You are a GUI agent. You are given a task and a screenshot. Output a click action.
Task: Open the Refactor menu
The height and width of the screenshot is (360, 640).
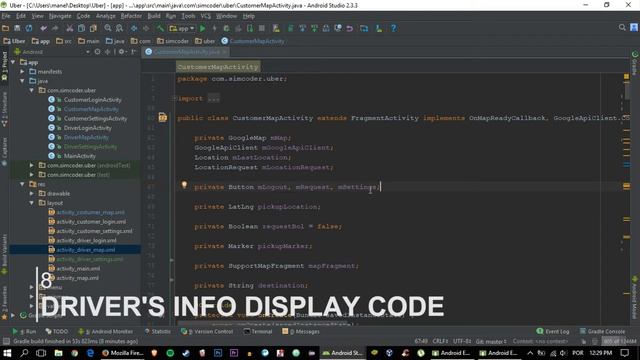tap(131, 16)
